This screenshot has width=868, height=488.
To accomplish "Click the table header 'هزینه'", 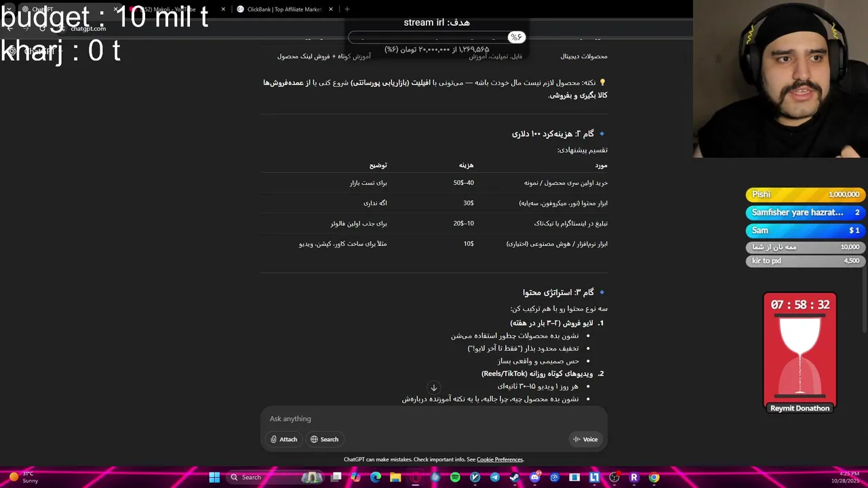I will (466, 165).
